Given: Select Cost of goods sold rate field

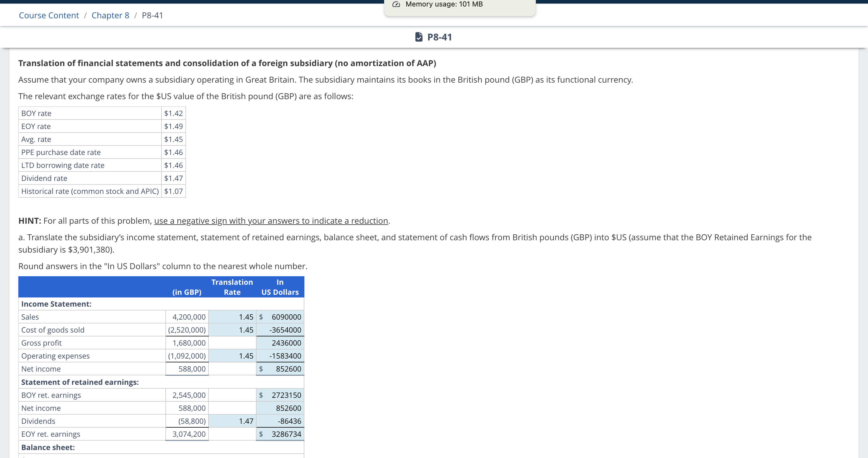Looking at the screenshot, I should pos(232,330).
